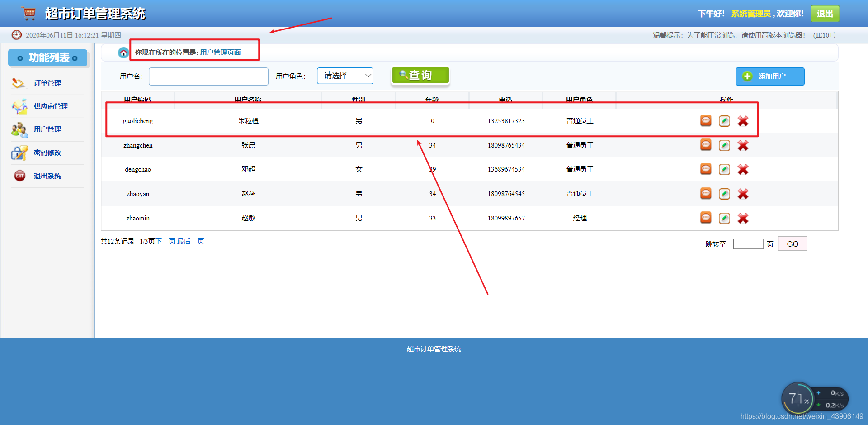Click the red 退出系统 exit icon

(20, 176)
